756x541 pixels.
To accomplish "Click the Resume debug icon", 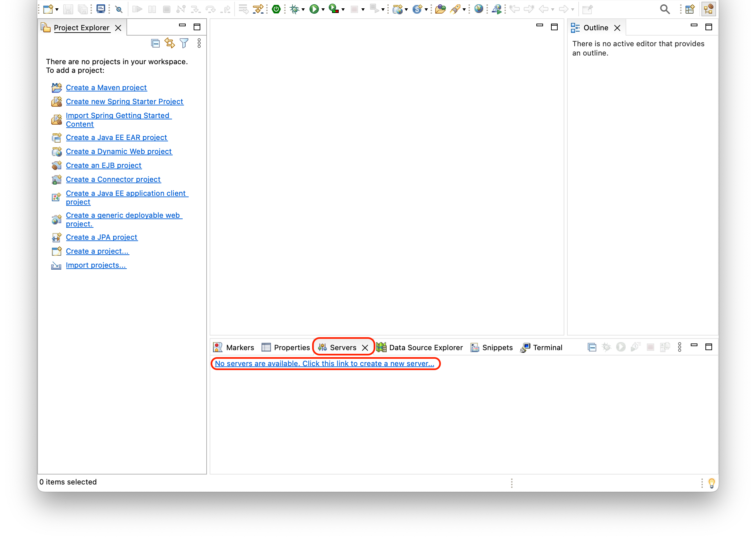I will tap(137, 9).
